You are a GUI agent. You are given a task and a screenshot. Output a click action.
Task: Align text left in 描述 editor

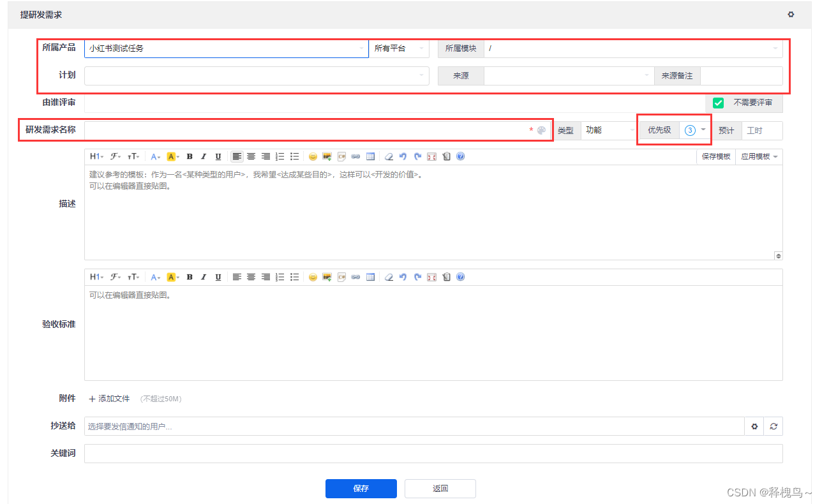(237, 156)
